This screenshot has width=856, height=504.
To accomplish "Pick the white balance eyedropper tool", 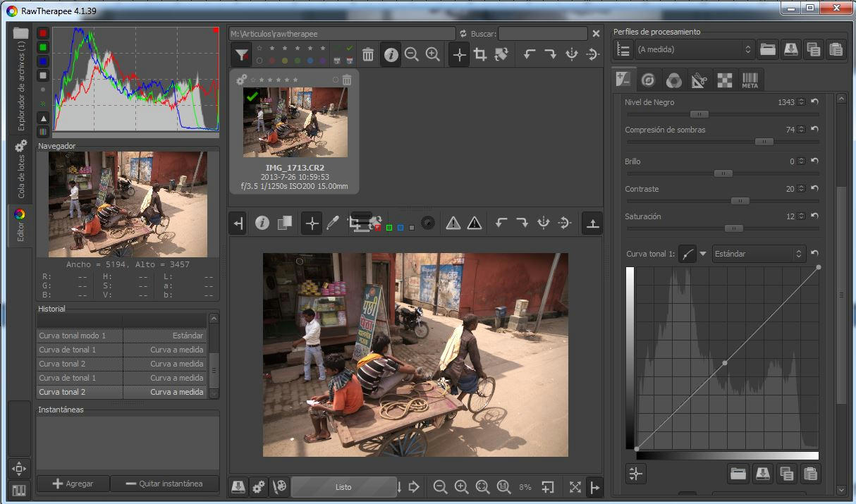I will click(x=333, y=223).
